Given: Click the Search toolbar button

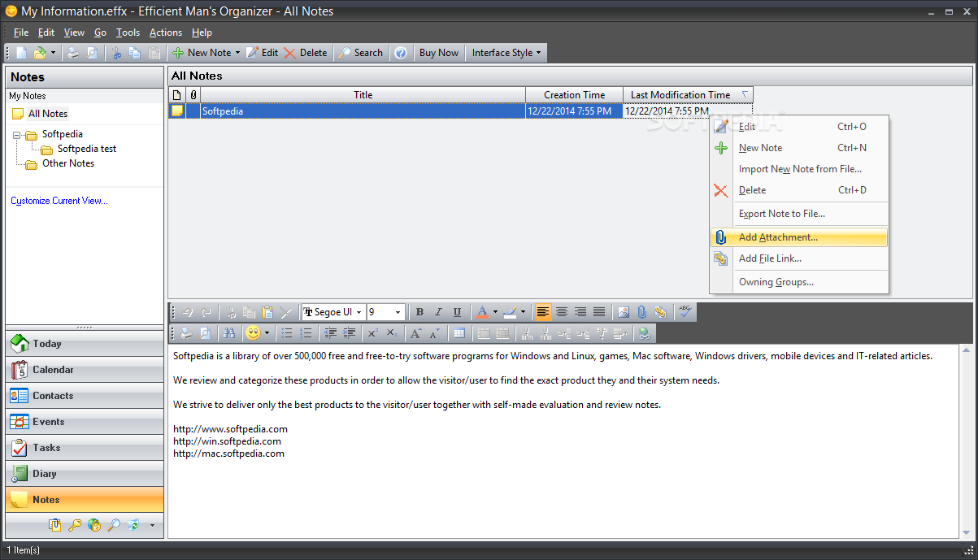Looking at the screenshot, I should coord(361,53).
